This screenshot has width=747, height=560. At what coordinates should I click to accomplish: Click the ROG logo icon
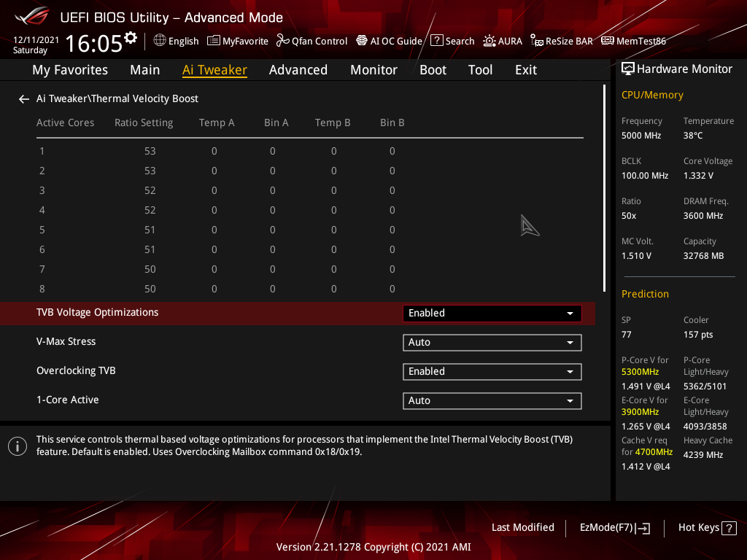[31, 17]
